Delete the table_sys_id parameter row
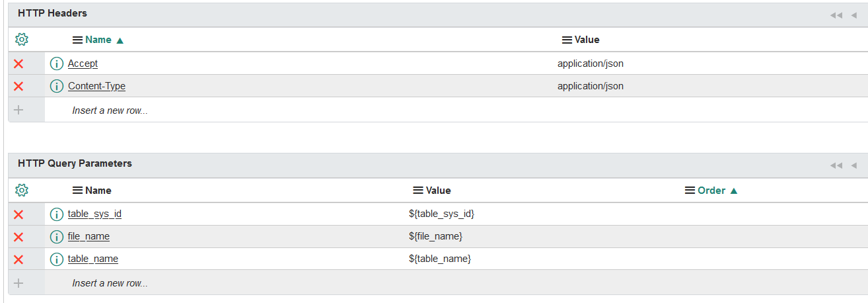Image resolution: width=868 pixels, height=303 pixels. point(18,214)
